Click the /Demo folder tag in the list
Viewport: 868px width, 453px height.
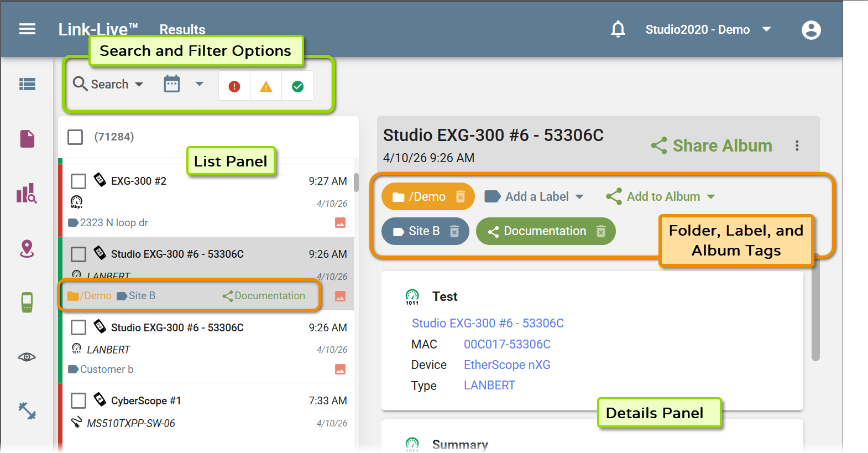pyautogui.click(x=90, y=296)
